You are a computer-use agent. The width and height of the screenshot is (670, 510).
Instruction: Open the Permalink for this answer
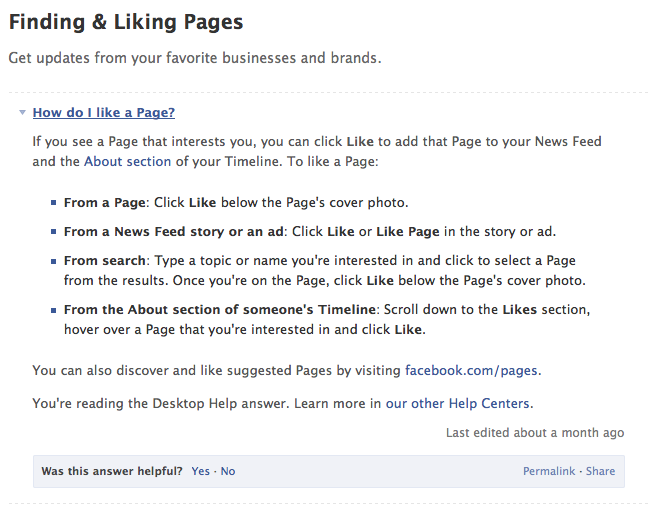pyautogui.click(x=549, y=471)
